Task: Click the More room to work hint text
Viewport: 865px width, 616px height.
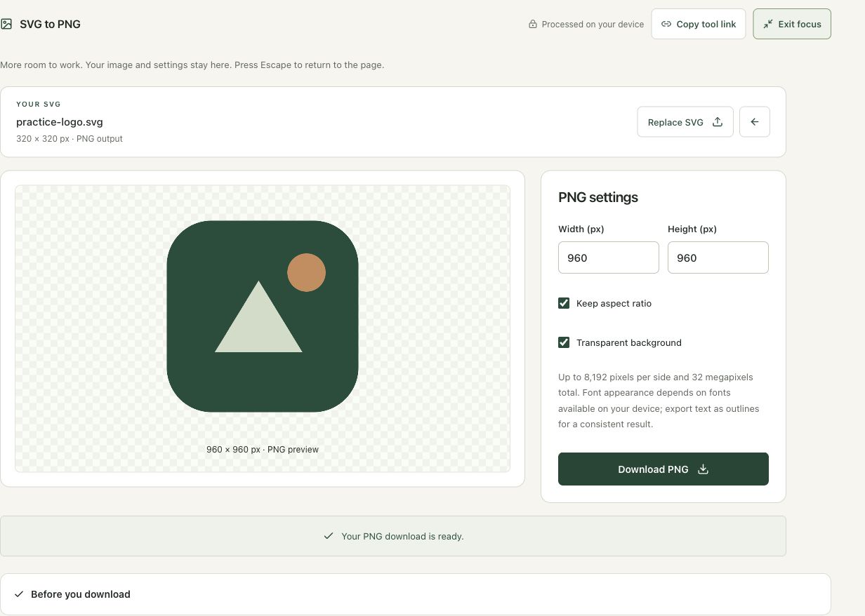Action: coord(192,65)
